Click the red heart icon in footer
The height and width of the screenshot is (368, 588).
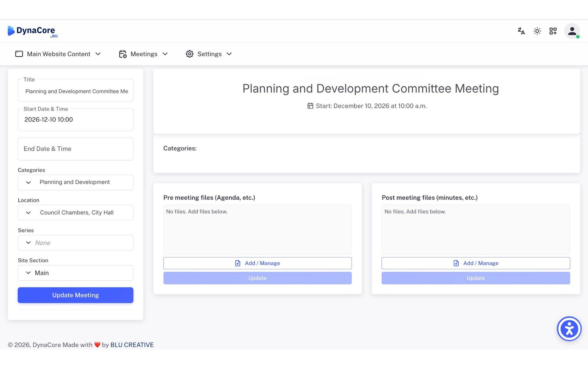point(97,345)
